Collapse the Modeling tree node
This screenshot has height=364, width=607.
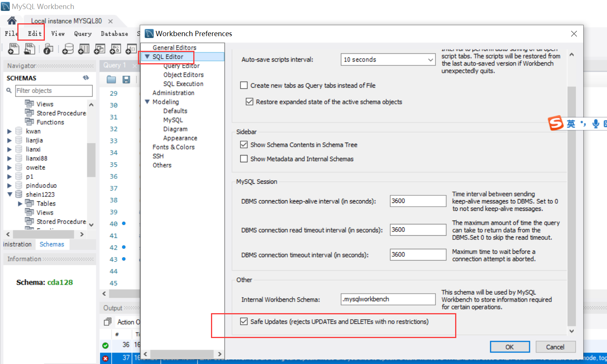[x=147, y=102]
